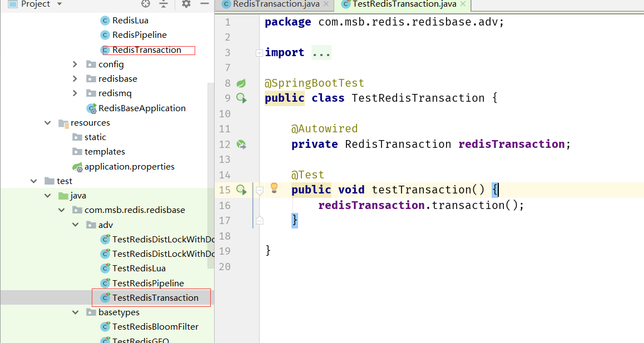This screenshot has width=644, height=343.
Task: Click the testTransaction method name
Action: coord(422,190)
